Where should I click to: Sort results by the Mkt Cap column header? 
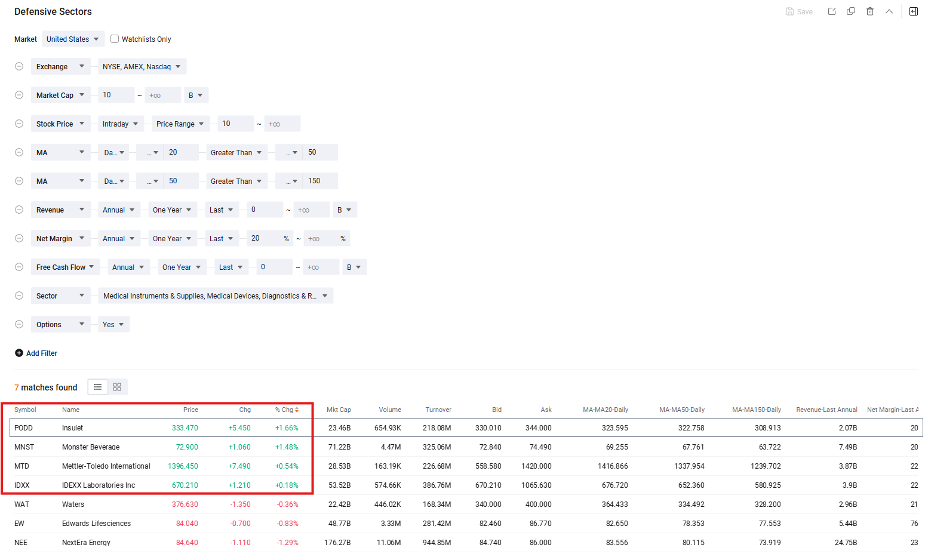339,410
